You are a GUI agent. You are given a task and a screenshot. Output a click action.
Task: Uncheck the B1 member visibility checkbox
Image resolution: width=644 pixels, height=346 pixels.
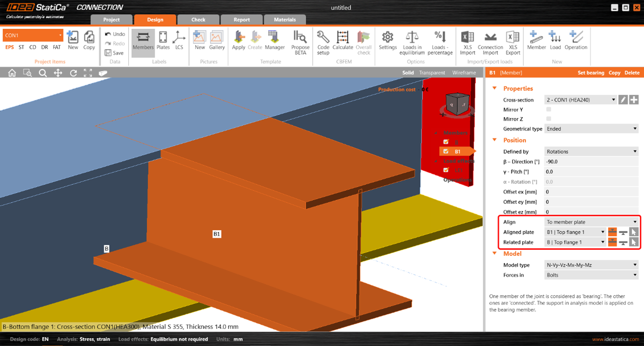point(446,151)
